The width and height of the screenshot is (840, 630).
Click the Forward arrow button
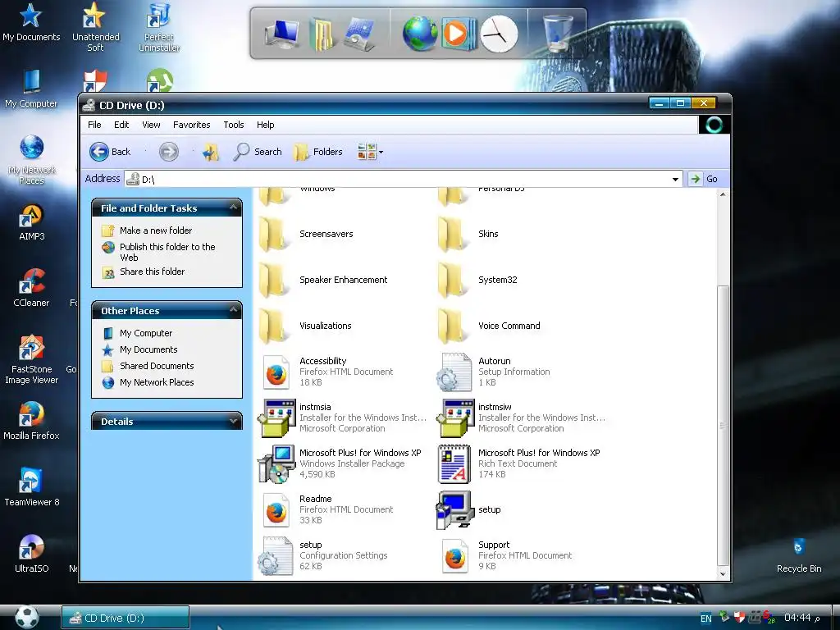[x=168, y=152]
